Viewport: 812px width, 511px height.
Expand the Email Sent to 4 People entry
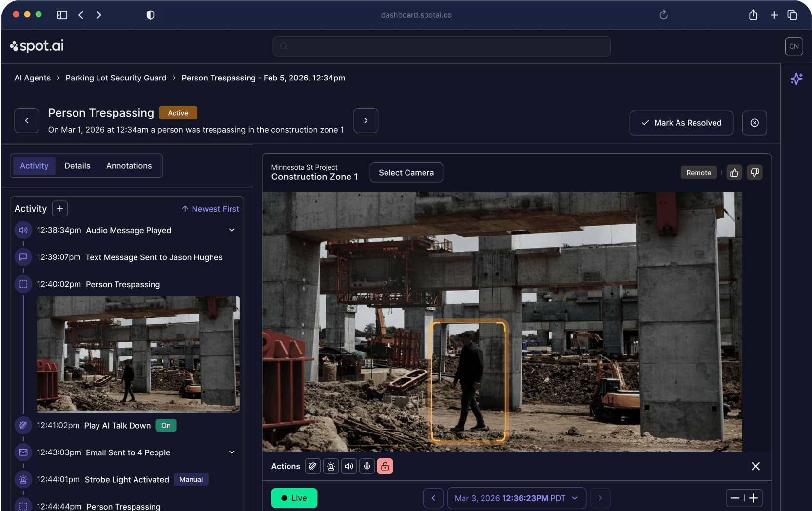pyautogui.click(x=232, y=452)
